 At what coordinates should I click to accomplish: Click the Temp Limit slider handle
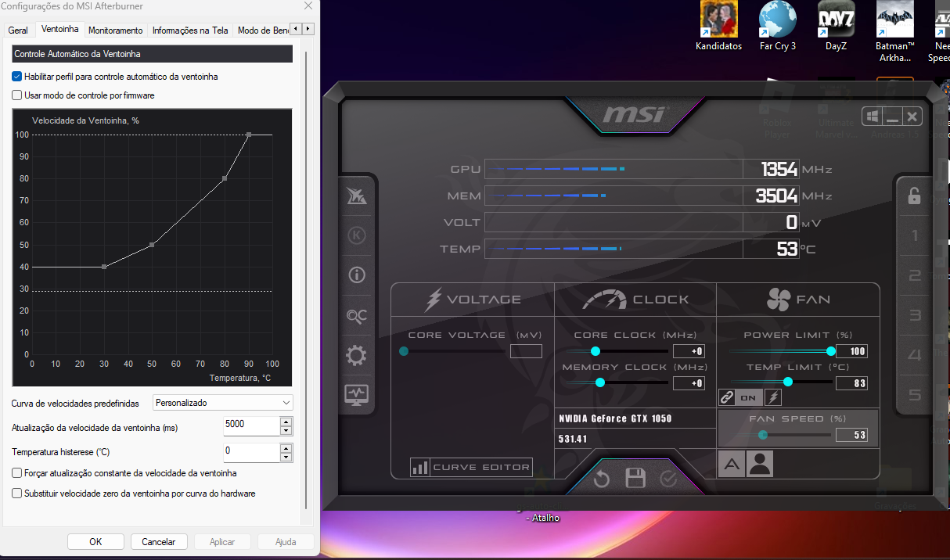(x=788, y=382)
